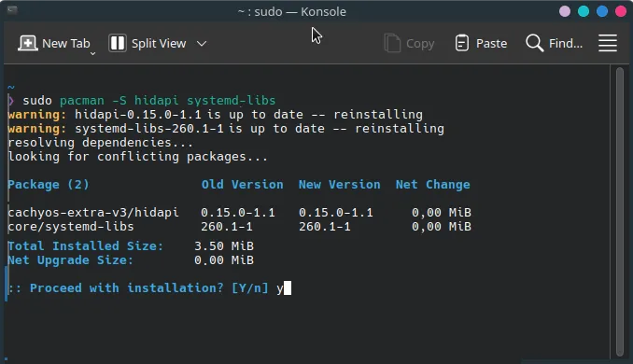
Task: Click the 'Net Change' column header
Action: pyautogui.click(x=433, y=185)
